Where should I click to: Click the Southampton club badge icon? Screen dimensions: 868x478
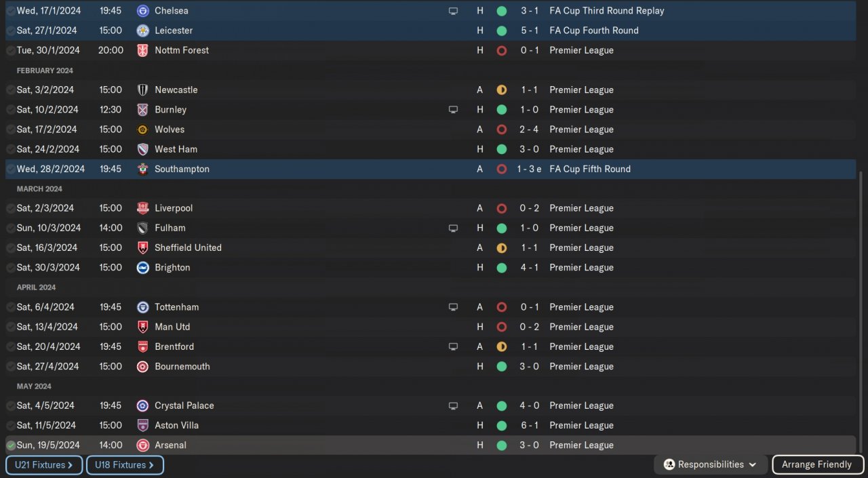[142, 169]
